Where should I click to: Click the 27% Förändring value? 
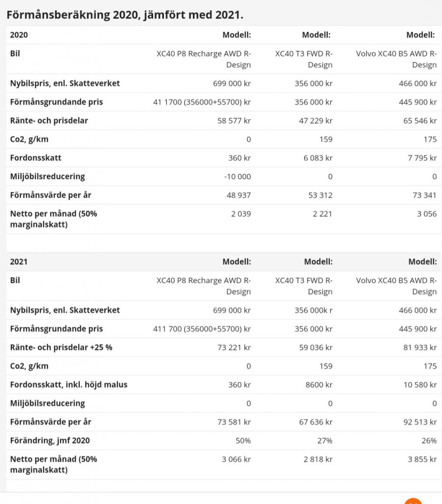point(325,441)
